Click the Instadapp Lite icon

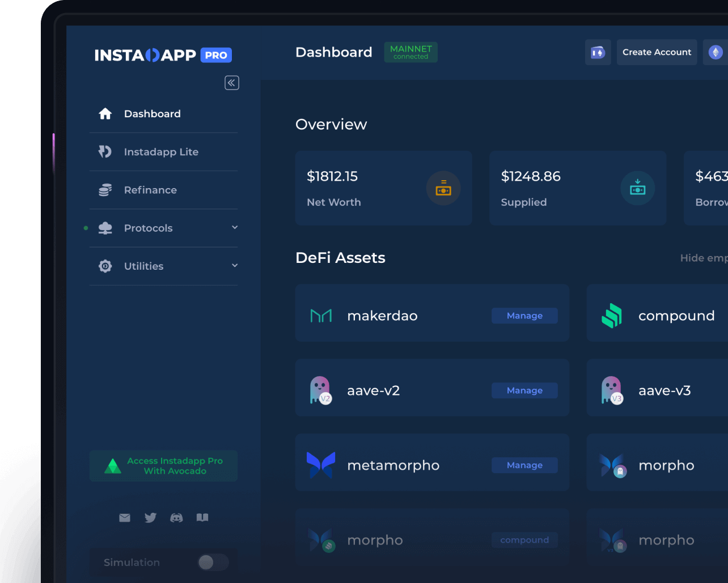tap(105, 152)
